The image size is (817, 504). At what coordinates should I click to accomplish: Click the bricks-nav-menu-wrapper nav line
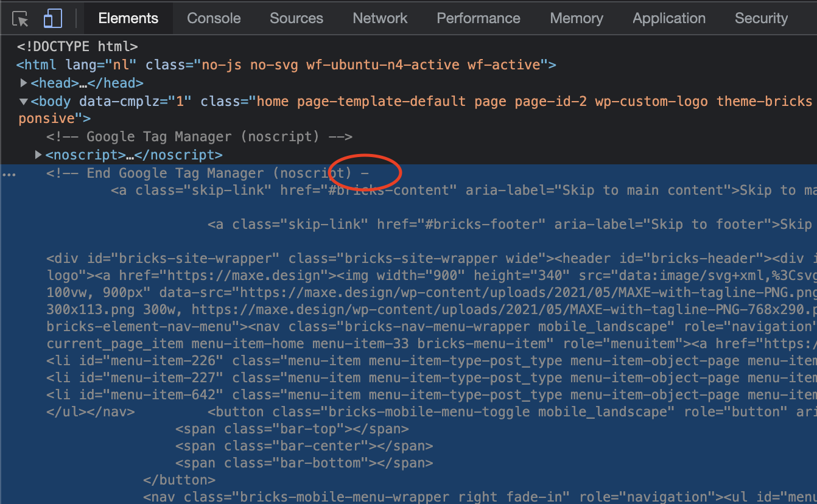click(x=432, y=327)
